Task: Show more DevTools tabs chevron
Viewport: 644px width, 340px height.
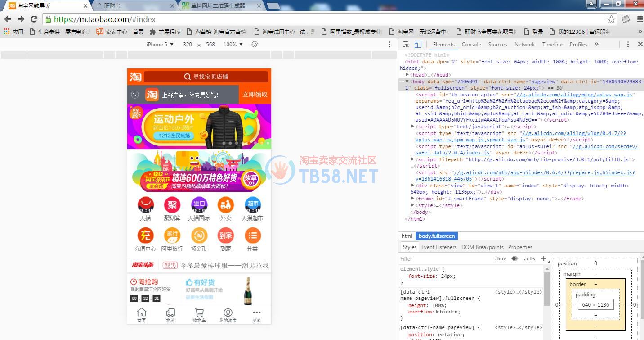Action: pyautogui.click(x=596, y=44)
